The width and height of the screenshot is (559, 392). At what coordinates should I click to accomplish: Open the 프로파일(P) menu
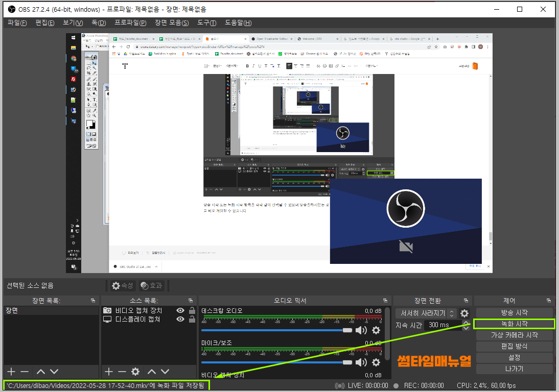(130, 23)
